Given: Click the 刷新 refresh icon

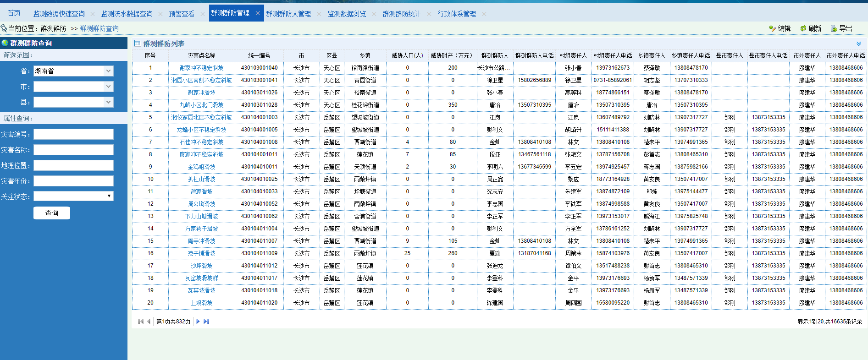Looking at the screenshot, I should pos(803,28).
